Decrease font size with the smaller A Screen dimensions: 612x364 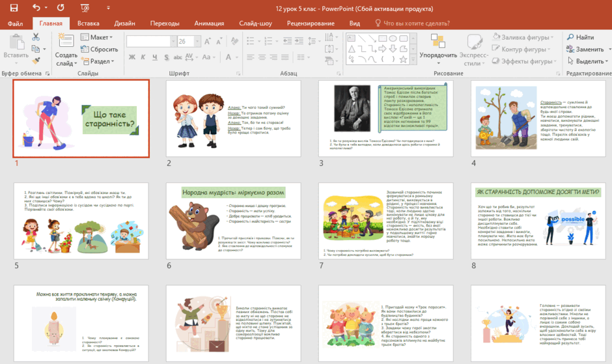pyautogui.click(x=219, y=41)
